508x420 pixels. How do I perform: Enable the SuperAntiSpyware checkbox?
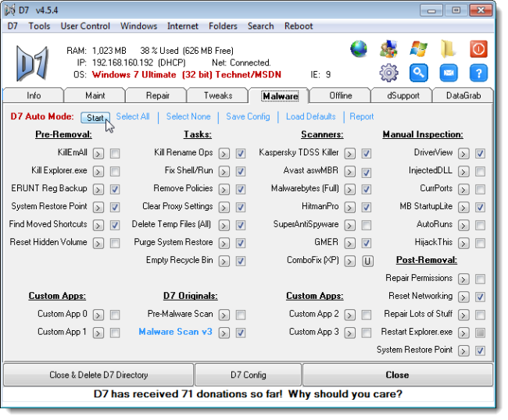[x=367, y=225]
